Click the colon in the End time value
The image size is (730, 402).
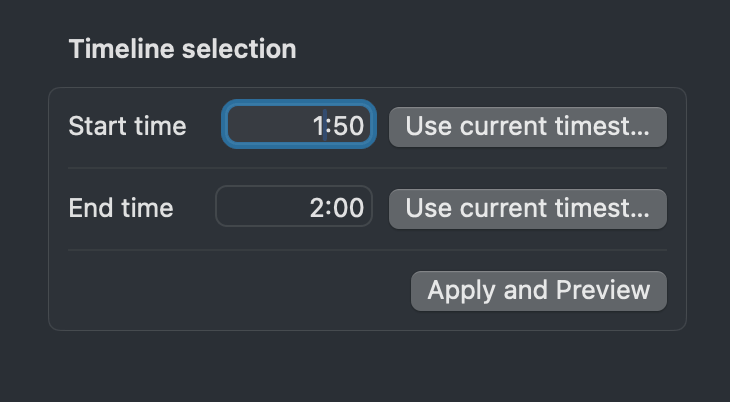click(x=329, y=208)
